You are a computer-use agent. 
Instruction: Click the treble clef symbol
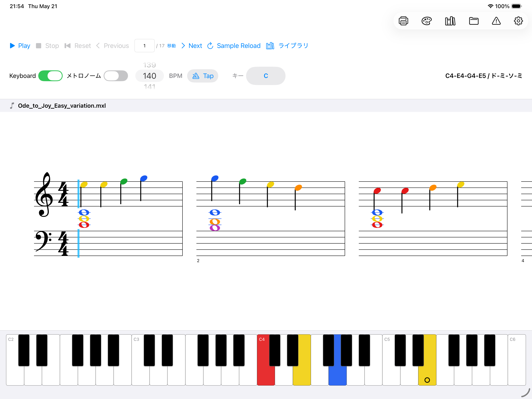(44, 194)
